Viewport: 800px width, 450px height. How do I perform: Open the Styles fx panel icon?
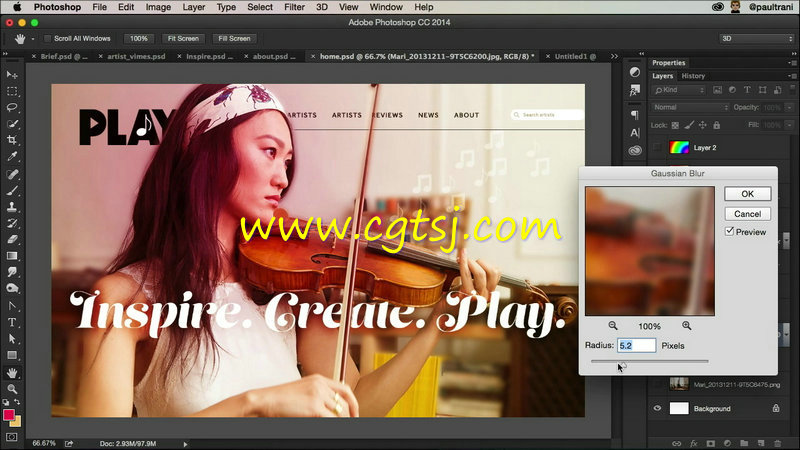635,90
